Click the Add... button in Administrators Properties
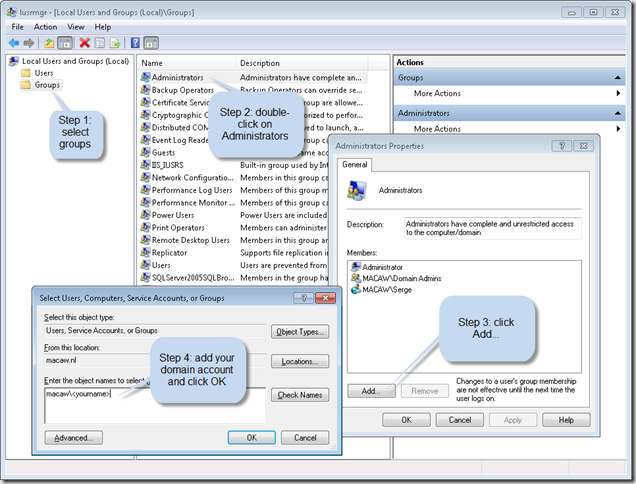This screenshot has width=636, height=484. coord(371,391)
